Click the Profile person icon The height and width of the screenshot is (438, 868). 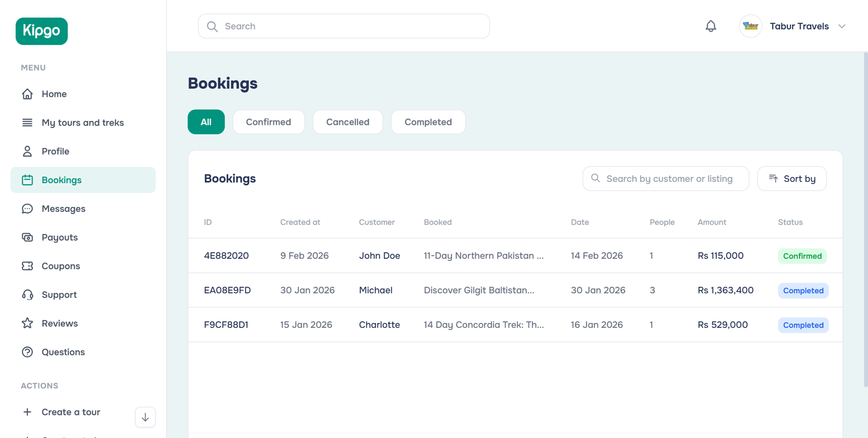tap(28, 151)
